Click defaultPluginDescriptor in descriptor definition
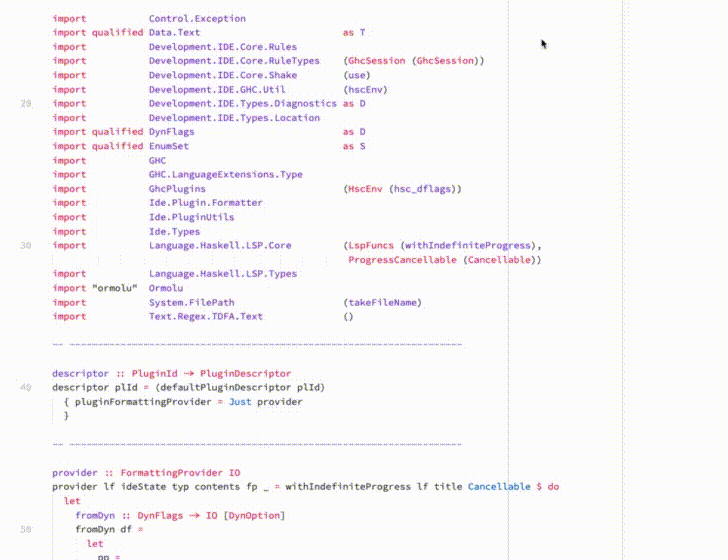The height and width of the screenshot is (560, 728). click(x=224, y=387)
